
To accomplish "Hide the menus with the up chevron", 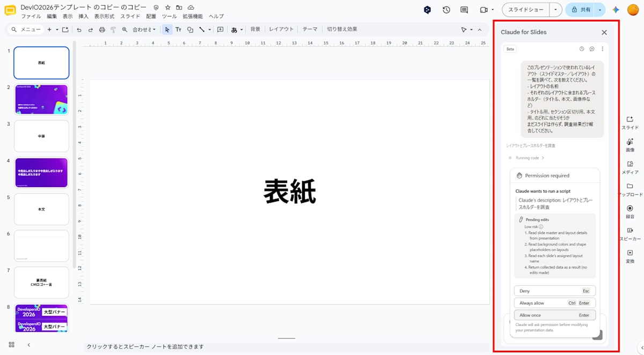I will (x=480, y=29).
